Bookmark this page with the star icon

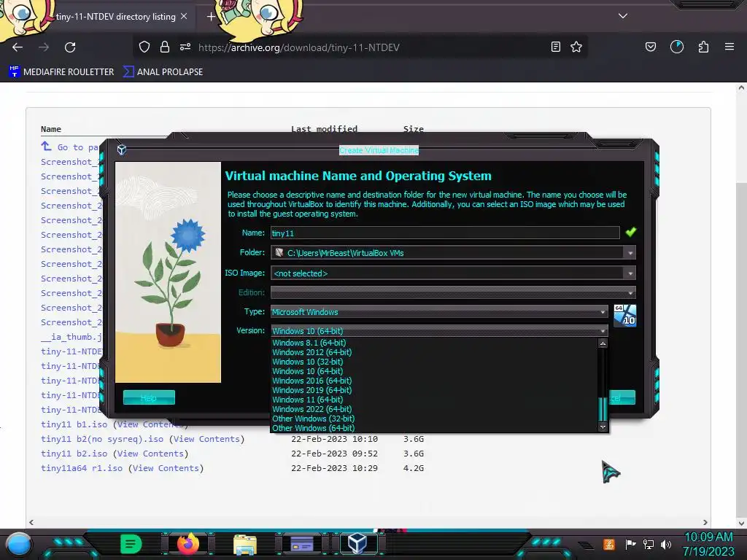tap(576, 47)
